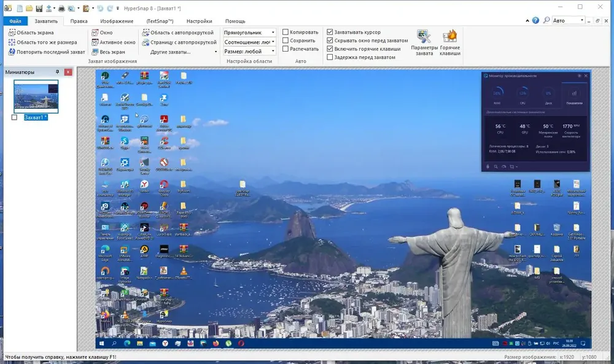This screenshot has width=614, height=364.
Task: Open the Прямоугольник shape dropdown
Action: [249, 33]
